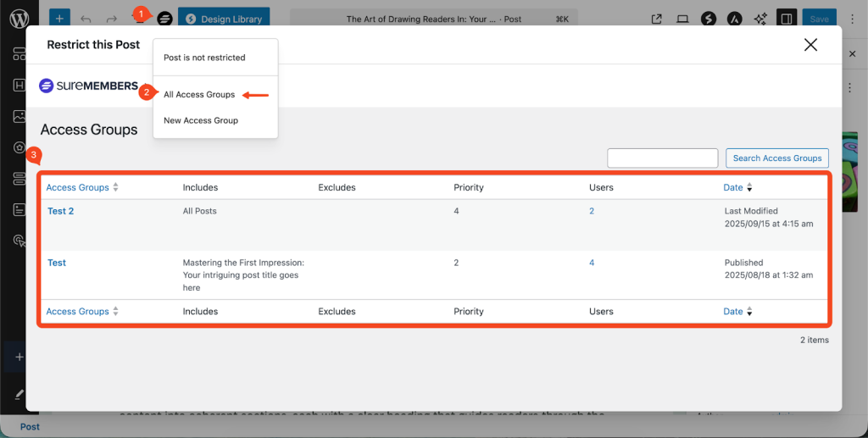Toggle the settings sidebar panel icon
The image size is (868, 438).
click(x=787, y=19)
